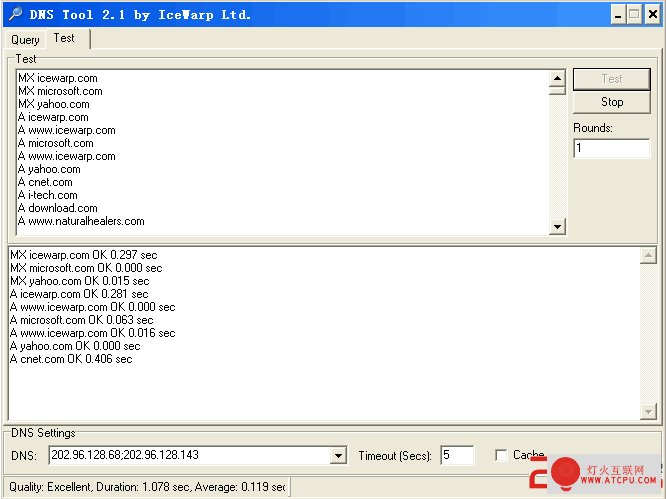This screenshot has height=499, width=666.
Task: Select 'MX icewarp.com' in test list
Action: [x=58, y=78]
